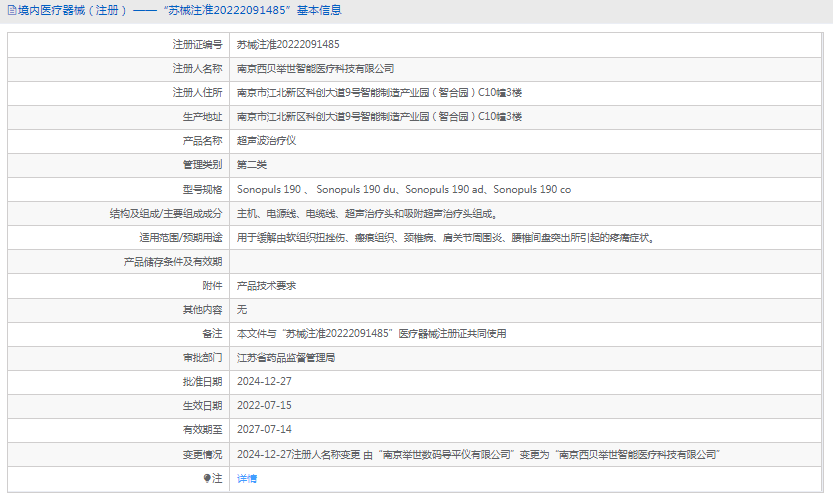This screenshot has height=500, width=833.
Task: Open the 详情 link in the 注 row
Action: coord(246,479)
